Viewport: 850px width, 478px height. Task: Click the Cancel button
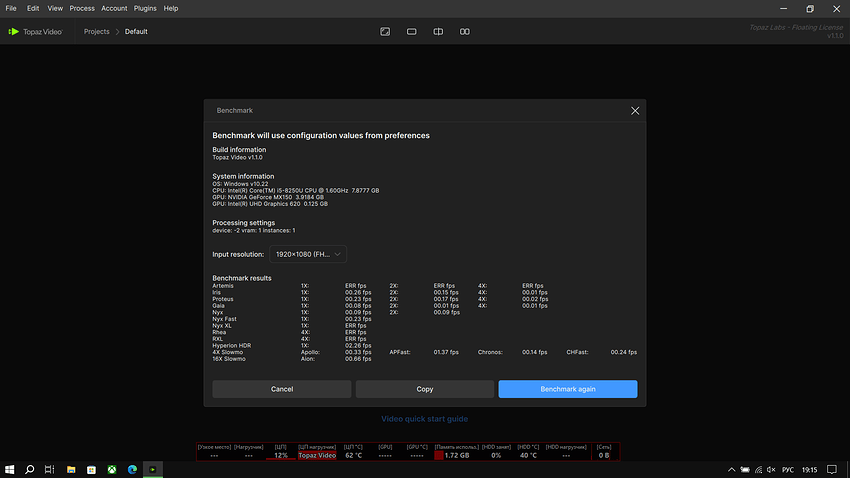282,389
